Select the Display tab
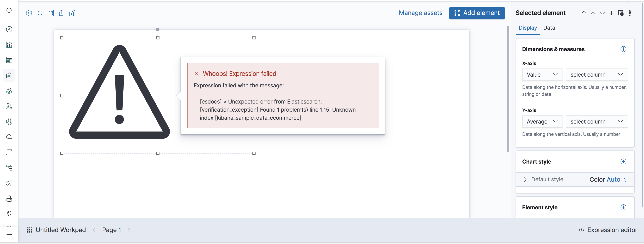644x244 pixels. click(528, 28)
